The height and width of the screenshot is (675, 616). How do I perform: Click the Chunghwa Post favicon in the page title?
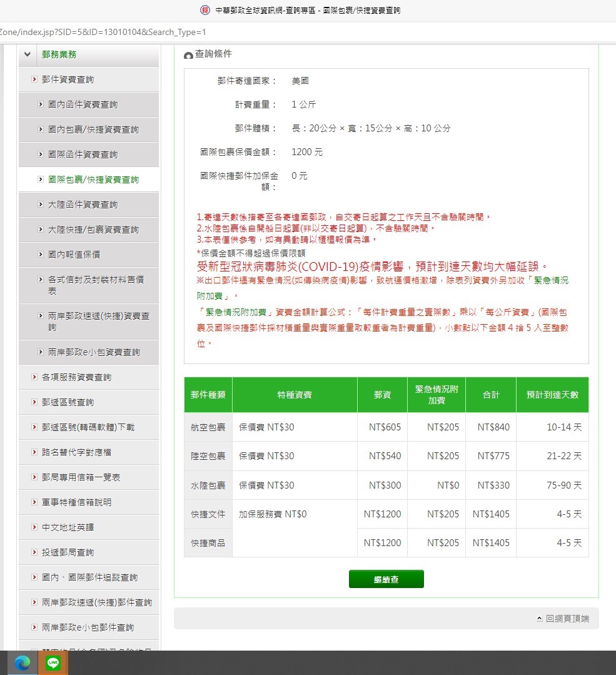(x=205, y=10)
